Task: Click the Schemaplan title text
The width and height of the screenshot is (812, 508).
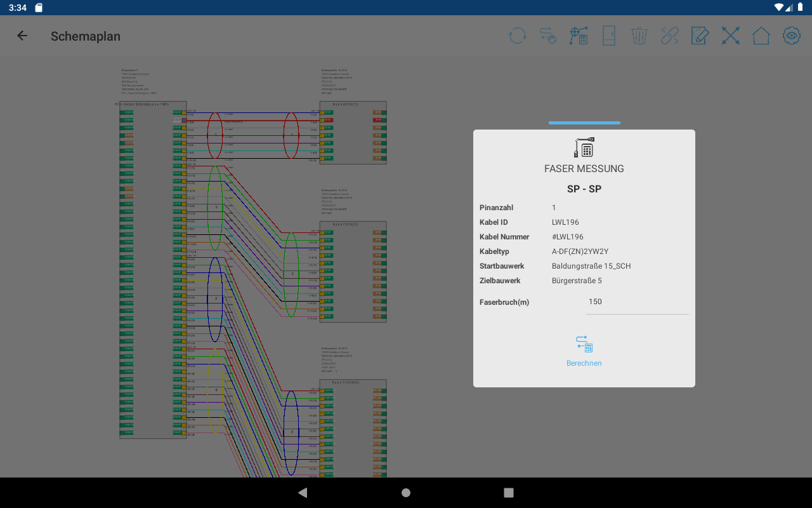Action: 86,36
